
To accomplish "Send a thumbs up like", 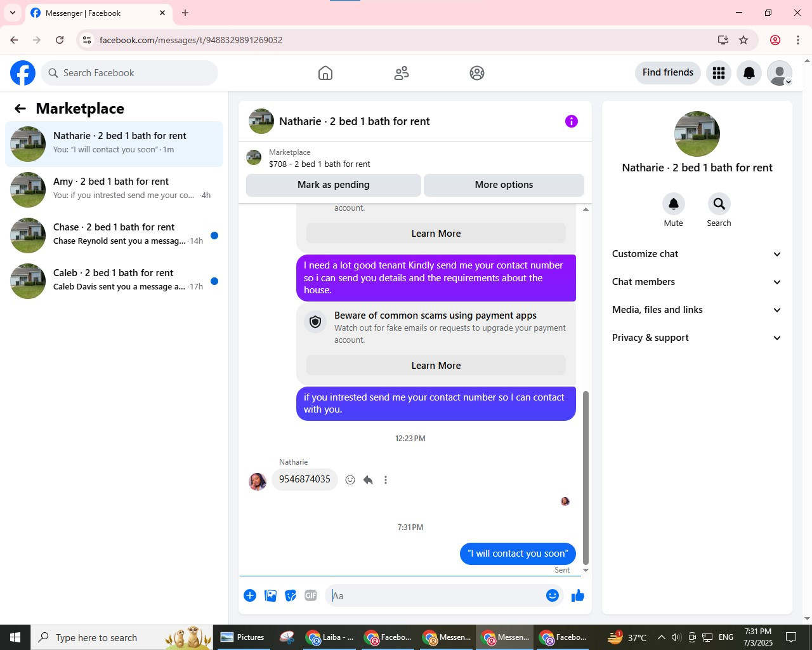I will (x=578, y=595).
